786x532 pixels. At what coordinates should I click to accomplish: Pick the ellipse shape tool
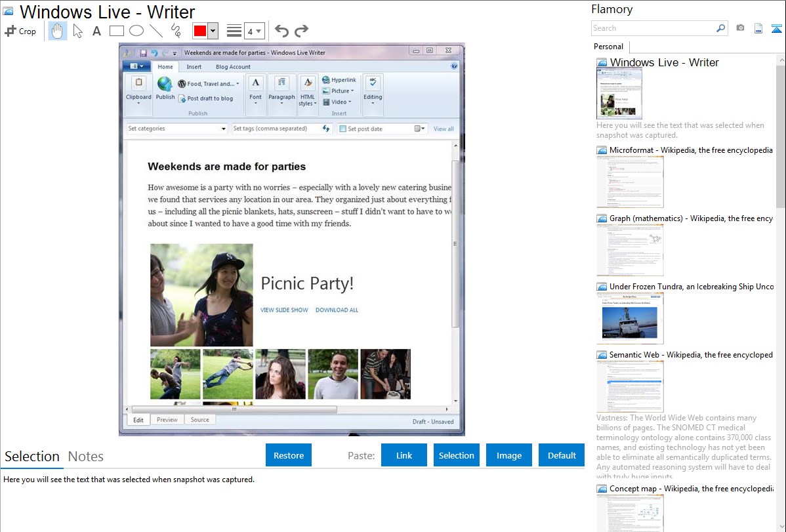tap(136, 31)
